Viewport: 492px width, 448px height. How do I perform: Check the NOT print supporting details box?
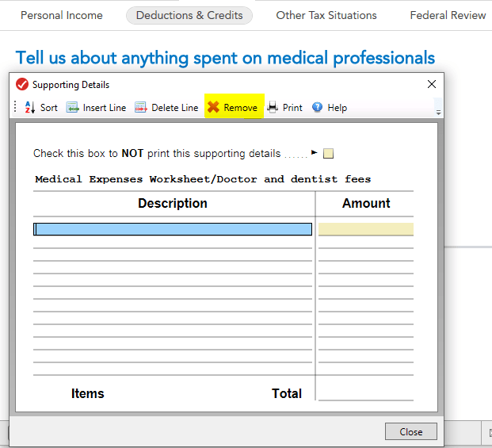[328, 154]
